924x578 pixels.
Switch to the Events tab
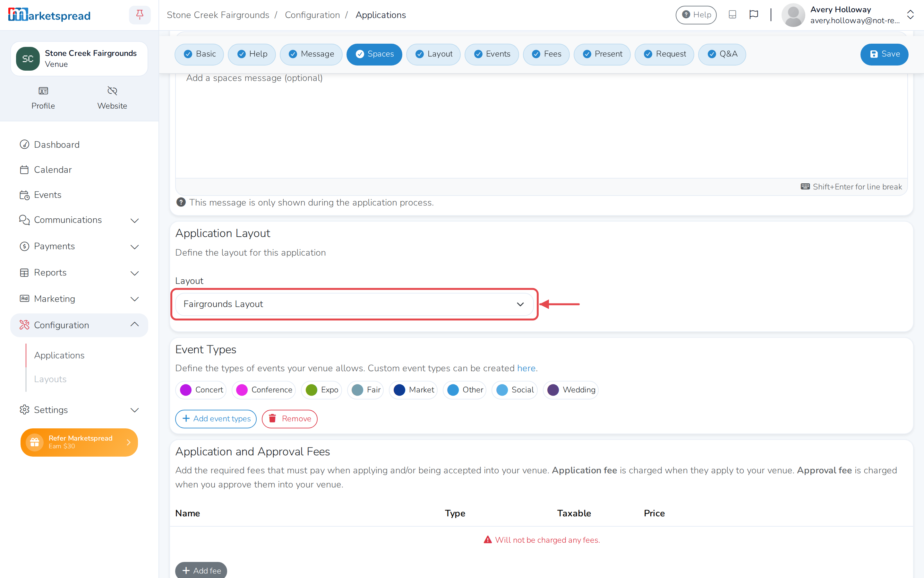click(492, 54)
